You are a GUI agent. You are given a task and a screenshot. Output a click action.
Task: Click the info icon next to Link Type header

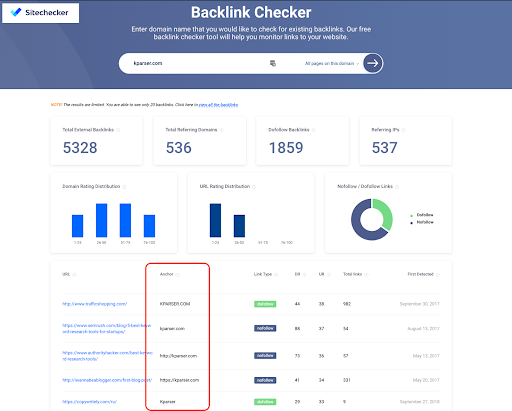click(x=276, y=275)
